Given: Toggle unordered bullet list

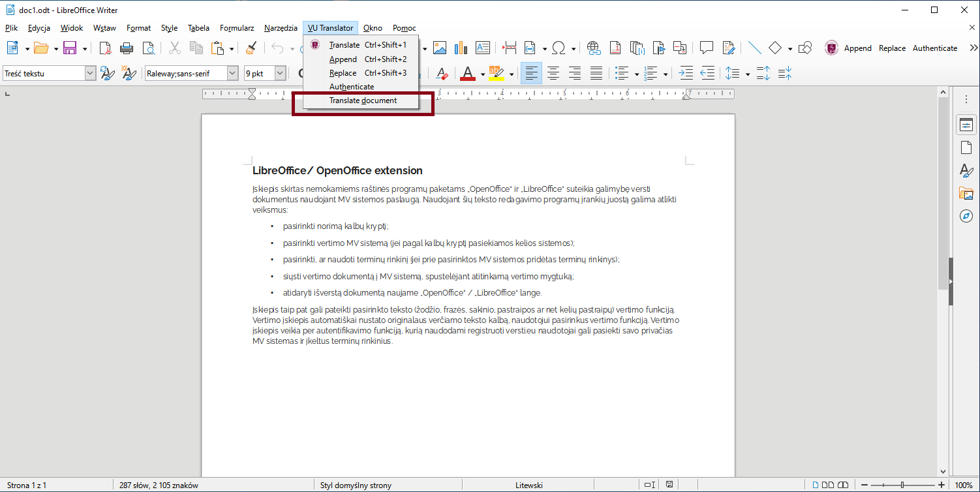Looking at the screenshot, I should (x=622, y=73).
